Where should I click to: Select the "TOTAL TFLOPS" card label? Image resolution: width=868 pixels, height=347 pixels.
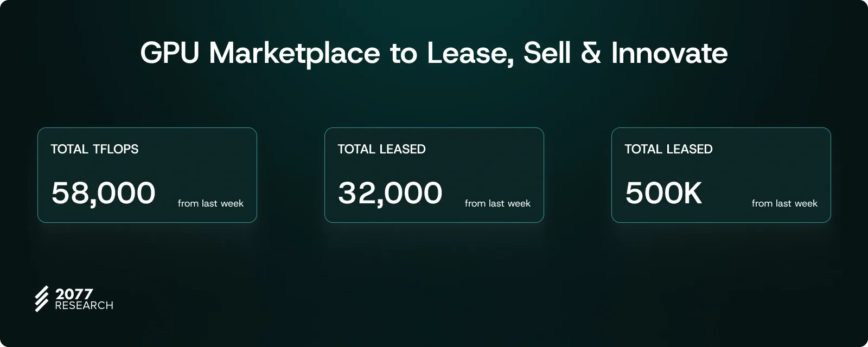point(94,149)
